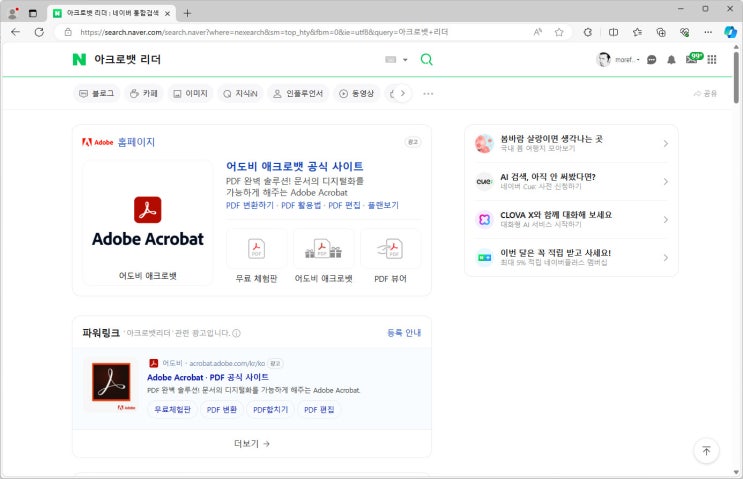The width and height of the screenshot is (743, 479).
Task: Click the PDF 변환하기 link
Action: click(250, 205)
